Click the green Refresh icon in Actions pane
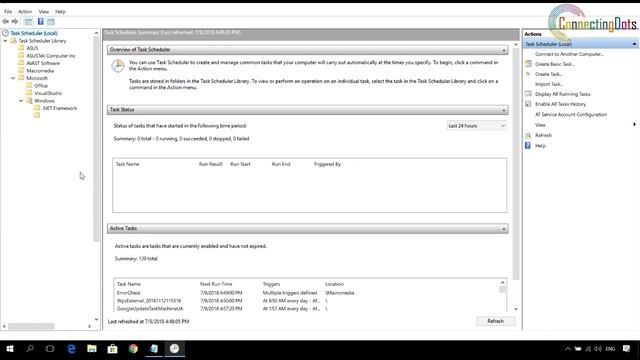Screen dimensions: 640x360 (528, 135)
